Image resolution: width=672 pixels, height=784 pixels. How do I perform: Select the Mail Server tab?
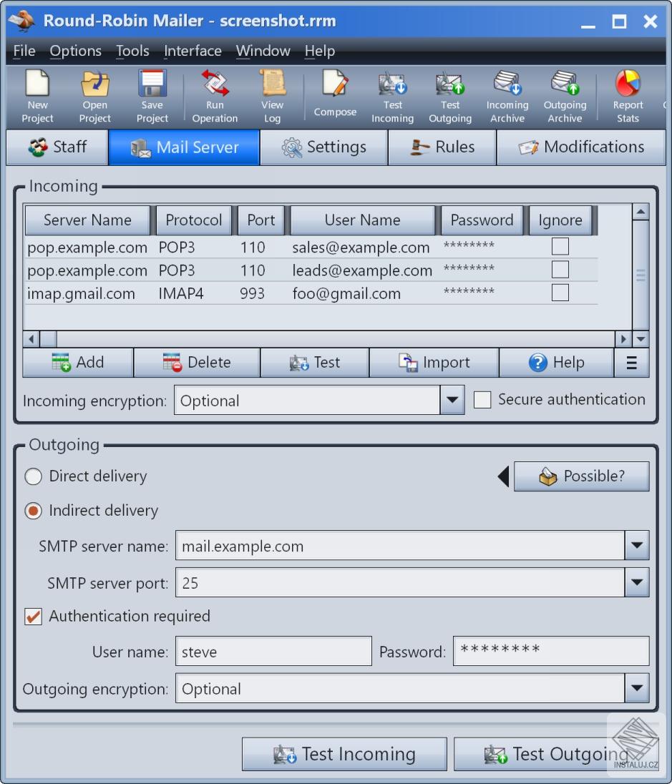pos(184,147)
